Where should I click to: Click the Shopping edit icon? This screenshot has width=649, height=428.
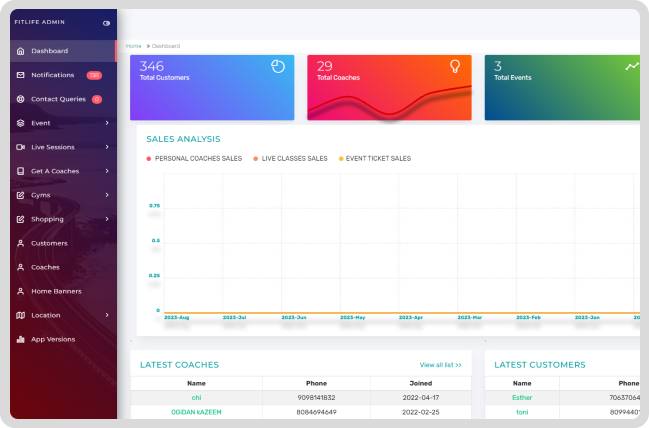tap(20, 219)
